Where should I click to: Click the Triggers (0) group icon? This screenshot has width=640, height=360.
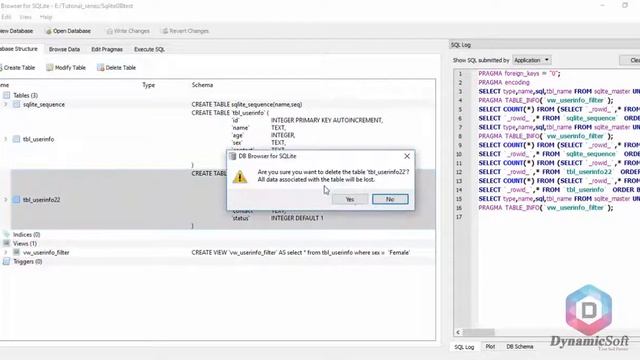point(7,262)
